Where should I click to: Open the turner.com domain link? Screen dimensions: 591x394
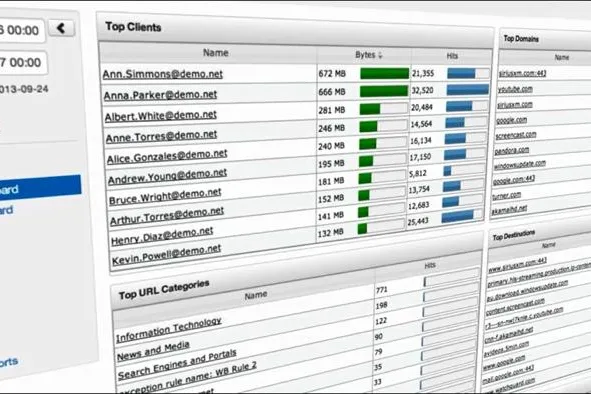(507, 196)
